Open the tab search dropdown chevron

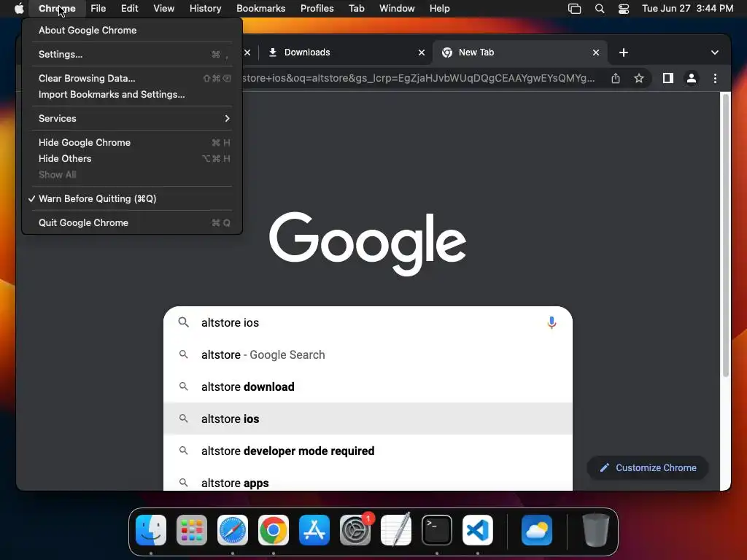pos(715,52)
